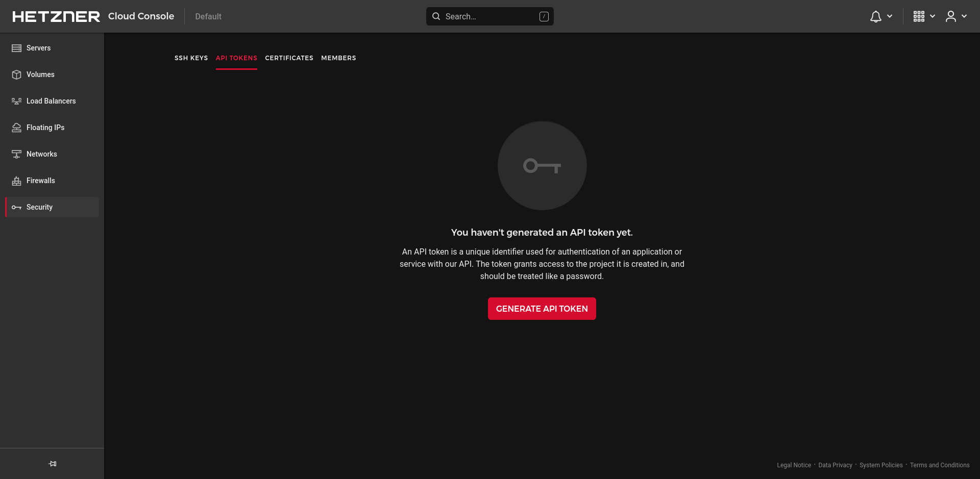Screen dimensions: 980x479
Task: Expand the user account menu
Action: point(956,16)
